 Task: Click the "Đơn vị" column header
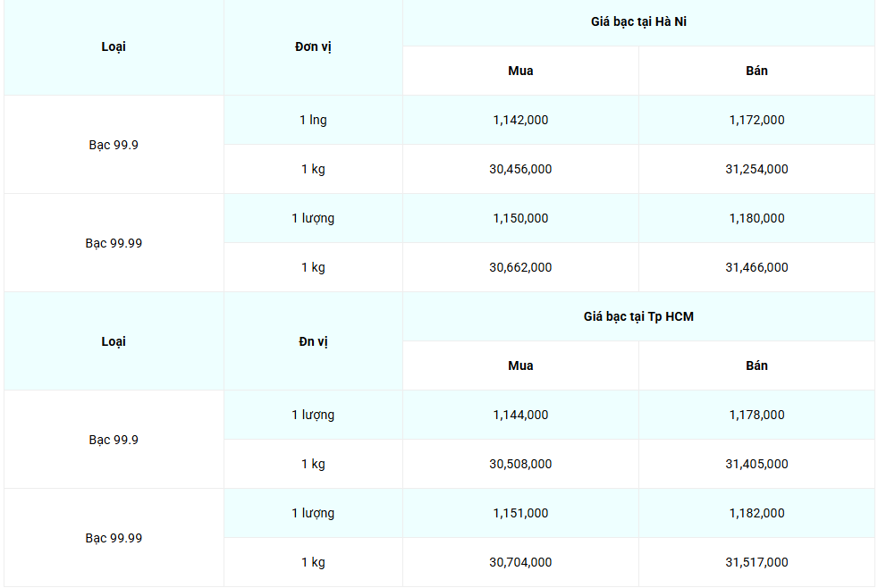click(x=313, y=46)
